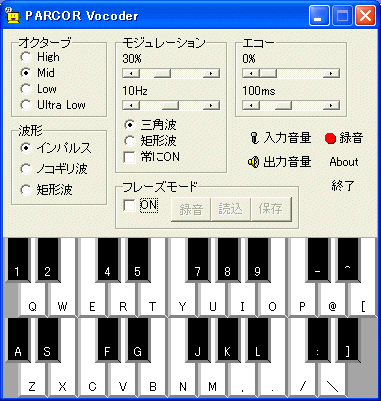Click the 入力音量 label
Screen dimensions: 381x401
point(287,138)
